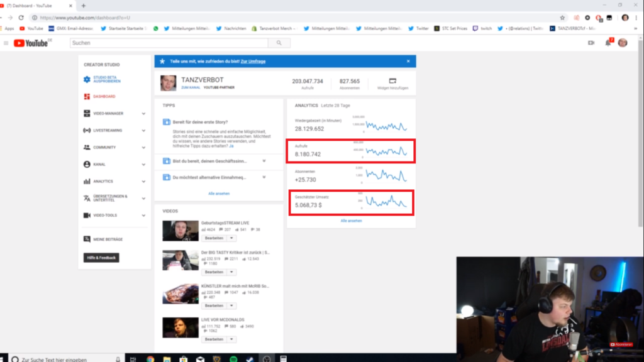Open the notifications bell
The width and height of the screenshot is (644, 362).
click(608, 43)
